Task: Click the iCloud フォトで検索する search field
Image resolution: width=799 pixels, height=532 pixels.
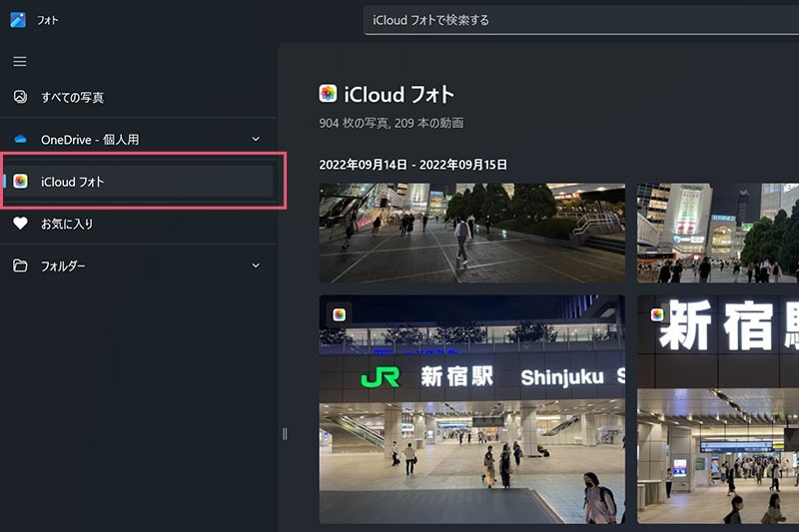Action: pyautogui.click(x=581, y=20)
